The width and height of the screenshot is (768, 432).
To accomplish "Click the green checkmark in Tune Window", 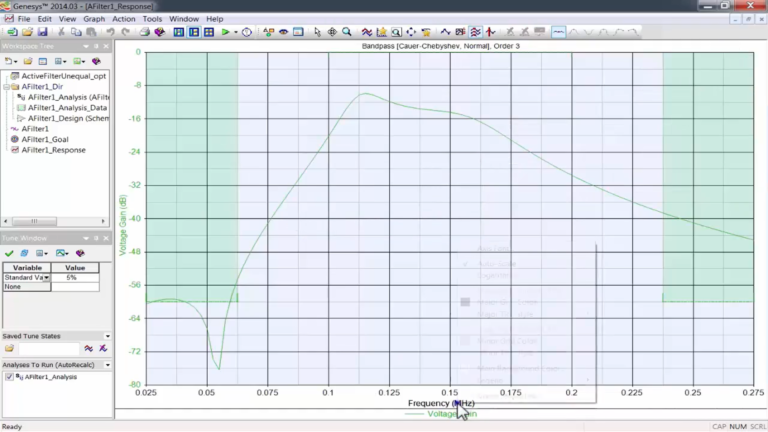I will (x=9, y=253).
